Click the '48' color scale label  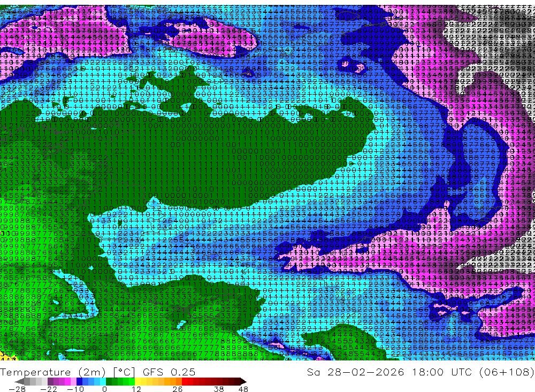click(x=243, y=389)
